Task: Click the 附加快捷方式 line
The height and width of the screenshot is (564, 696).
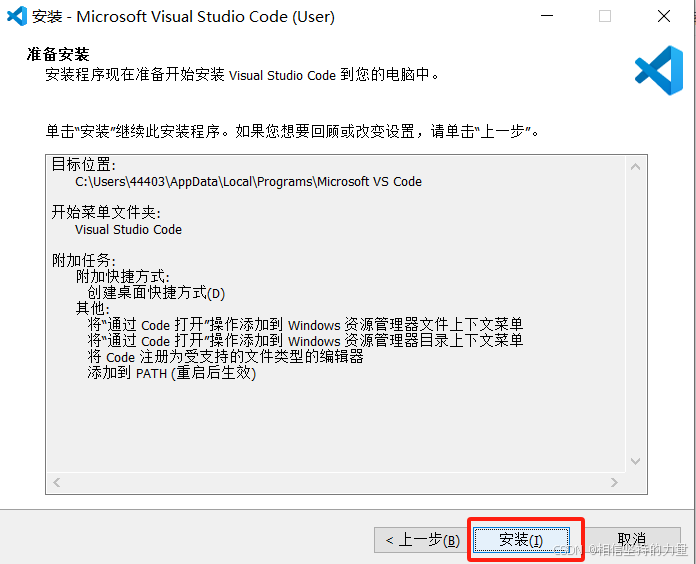Action: [123, 276]
